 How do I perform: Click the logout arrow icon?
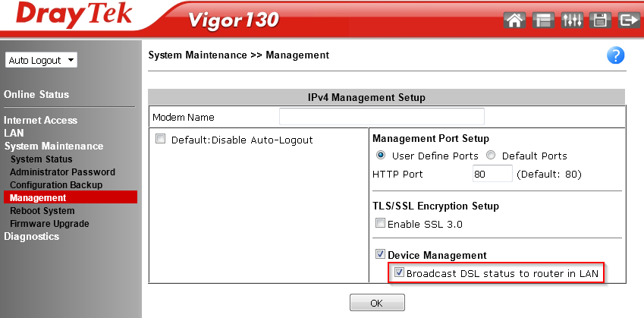[x=628, y=20]
